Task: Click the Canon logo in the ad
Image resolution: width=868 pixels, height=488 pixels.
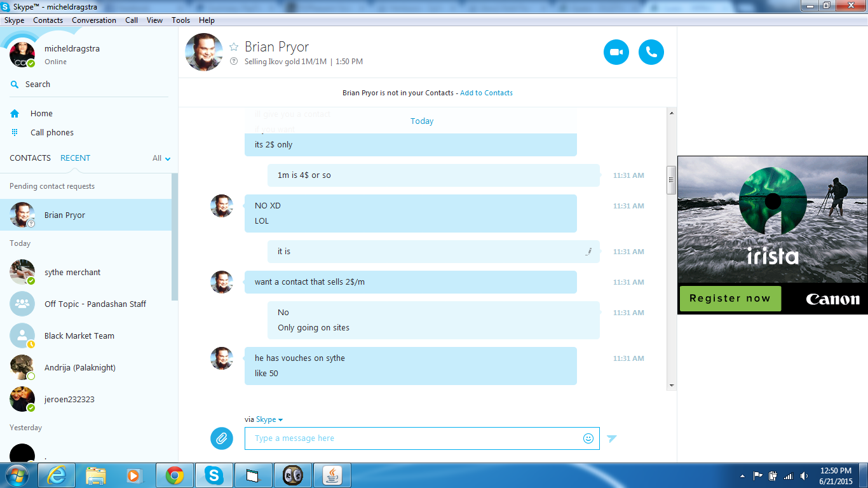Action: [832, 299]
